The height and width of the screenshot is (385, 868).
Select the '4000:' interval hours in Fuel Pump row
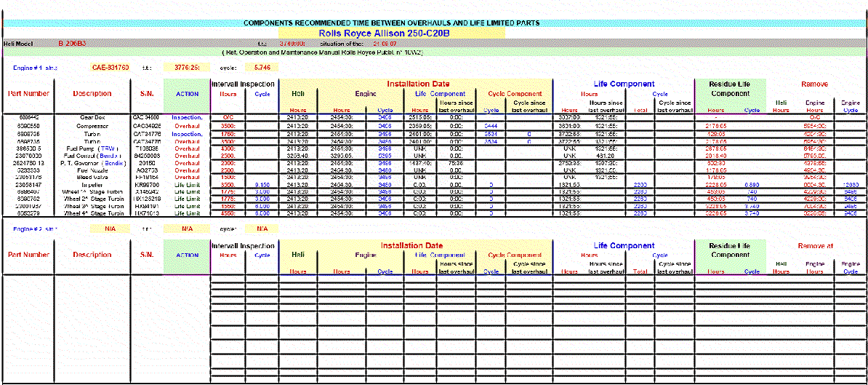[228, 149]
